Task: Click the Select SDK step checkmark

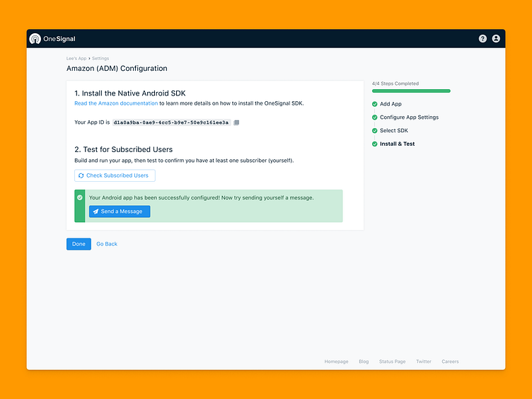Action: point(374,131)
